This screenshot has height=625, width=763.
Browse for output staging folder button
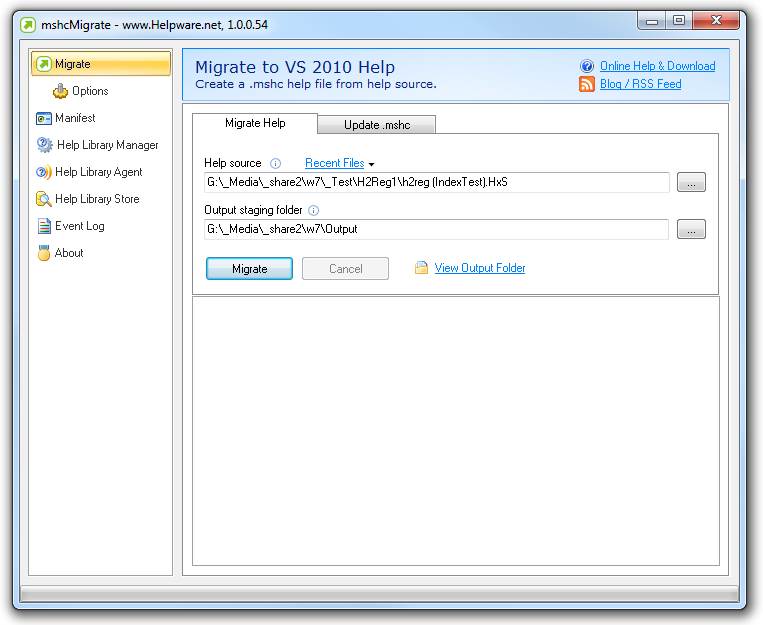[691, 229]
